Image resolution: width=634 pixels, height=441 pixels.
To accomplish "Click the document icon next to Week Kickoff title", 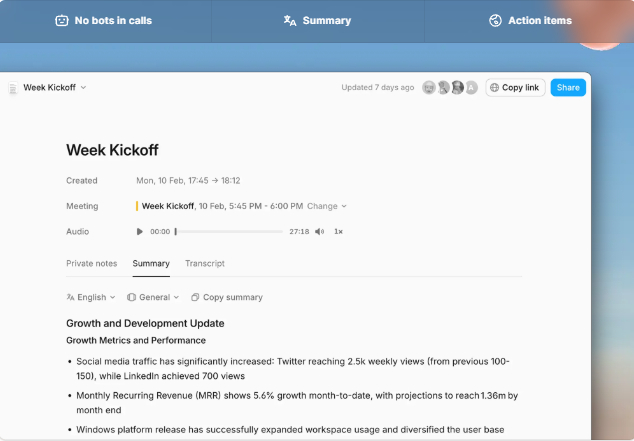I will point(13,88).
